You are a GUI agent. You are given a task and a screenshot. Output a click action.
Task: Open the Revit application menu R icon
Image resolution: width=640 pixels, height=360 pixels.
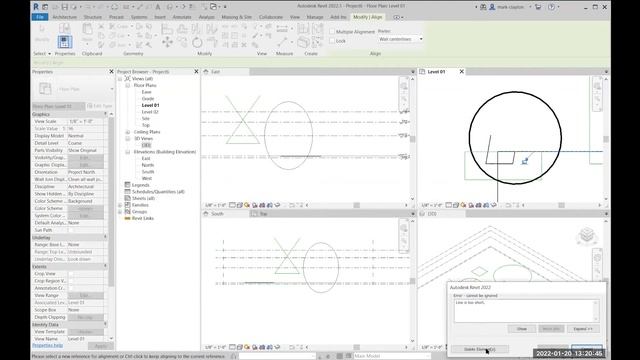point(36,7)
